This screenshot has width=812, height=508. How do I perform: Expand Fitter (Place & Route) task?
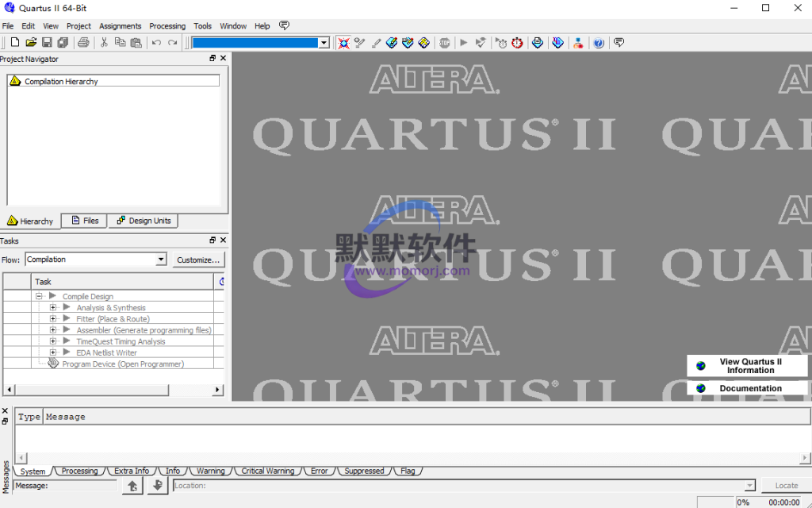[53, 319]
